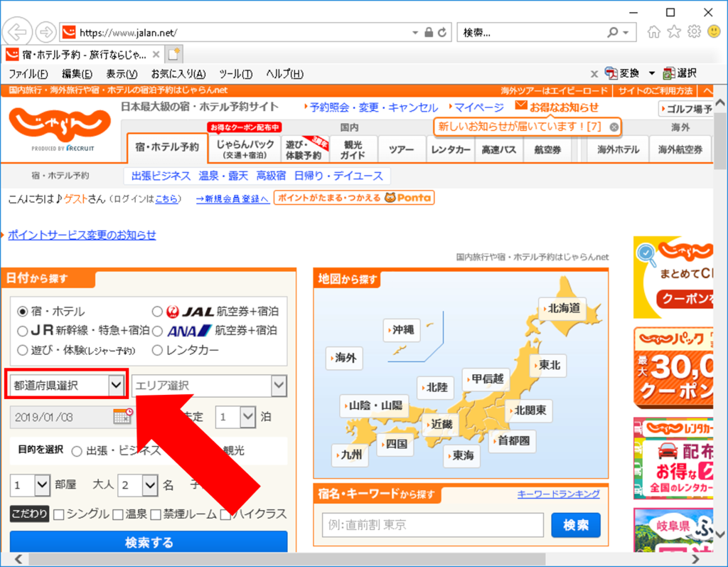Click the browser forward arrow button

pyautogui.click(x=45, y=32)
